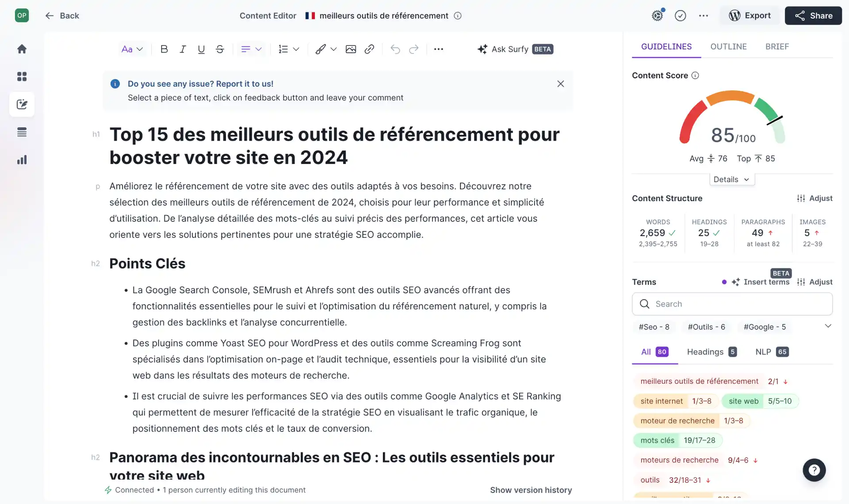This screenshot has width=849, height=504.
Task: Go back to previous page
Action: 62,15
